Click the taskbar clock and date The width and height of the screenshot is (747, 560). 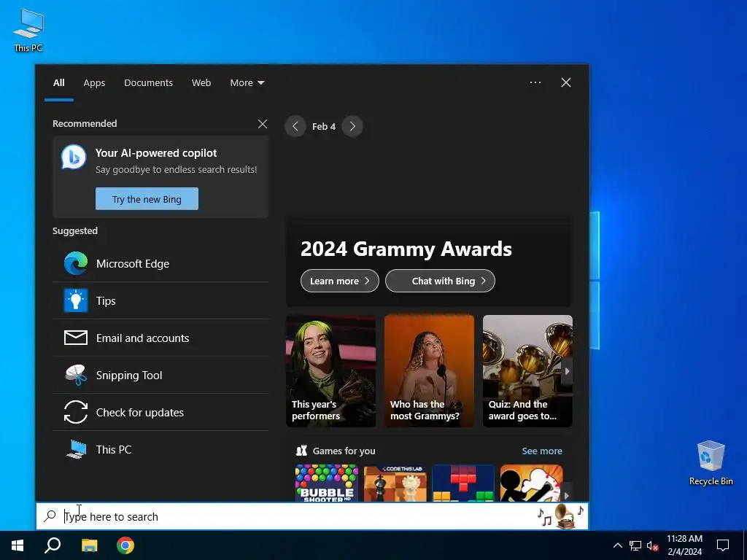(684, 545)
